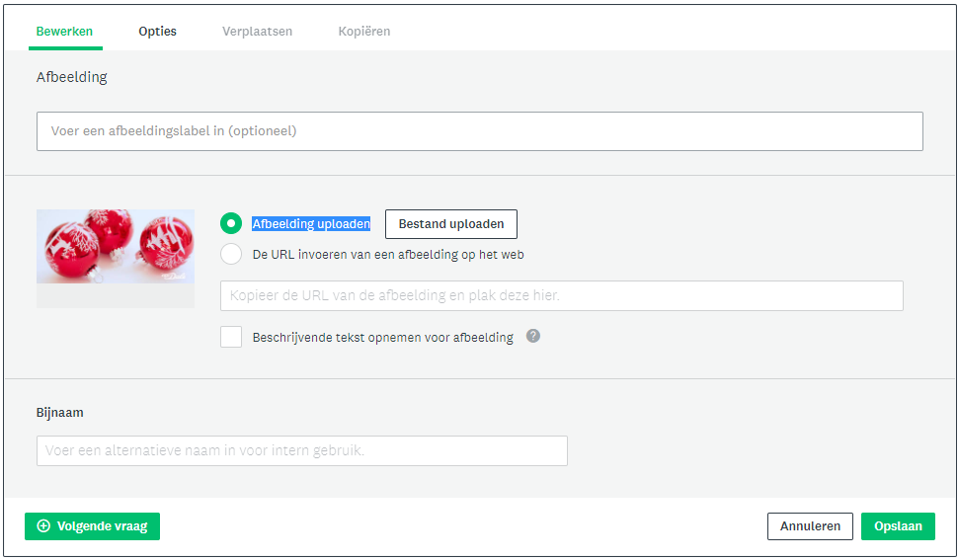Click the De URL invoeren label text

click(x=388, y=255)
